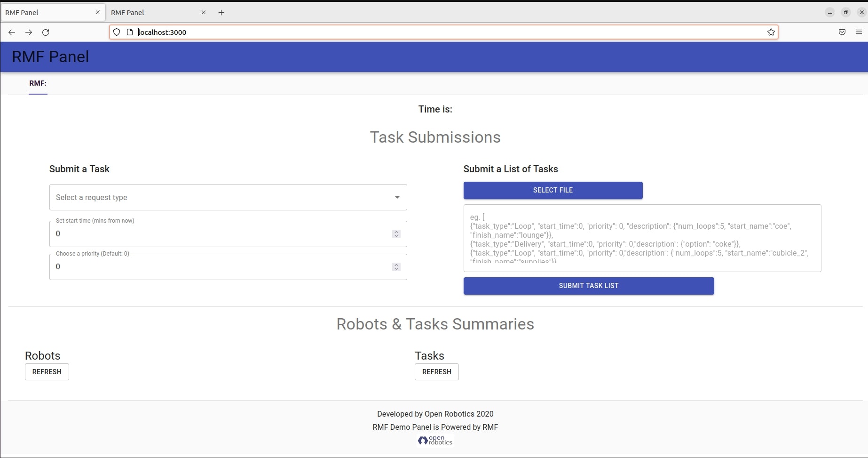Click the shield tracking protection icon
Image resolution: width=868 pixels, height=458 pixels.
click(x=117, y=32)
